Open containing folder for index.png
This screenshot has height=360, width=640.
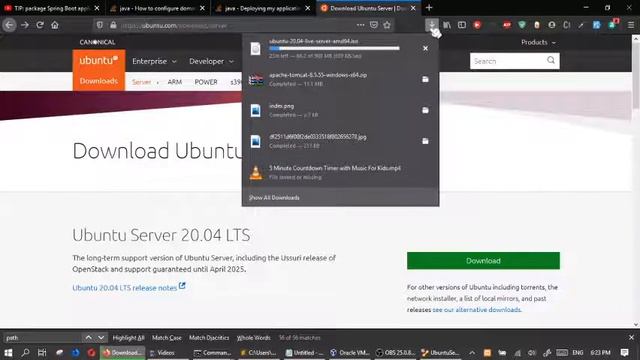[x=425, y=110]
